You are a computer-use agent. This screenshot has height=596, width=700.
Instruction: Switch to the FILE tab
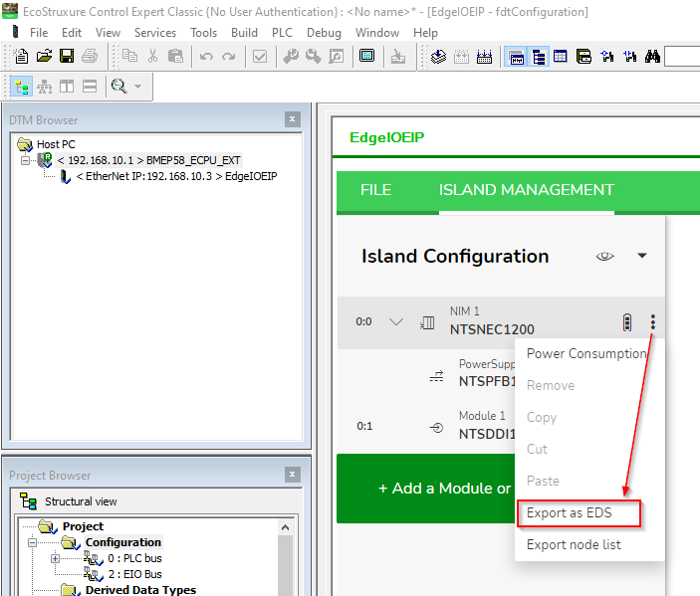pos(375,190)
